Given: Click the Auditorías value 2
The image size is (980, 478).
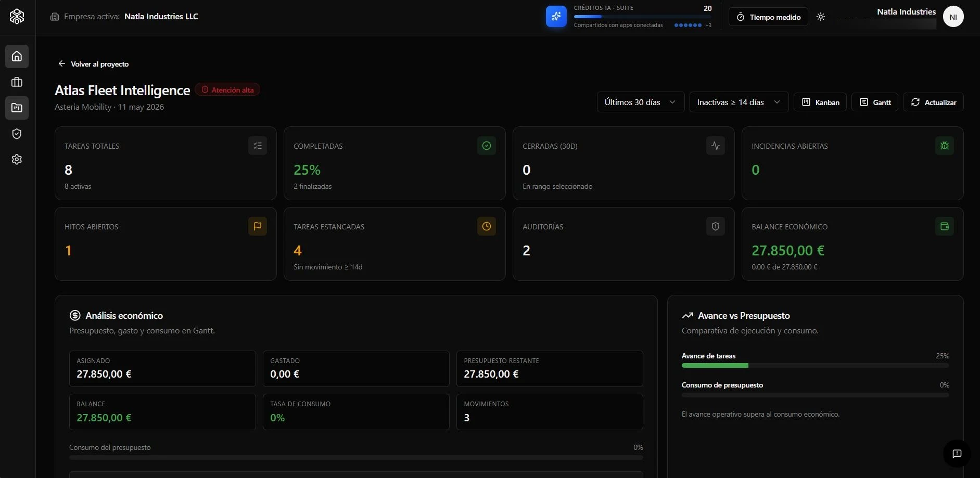Looking at the screenshot, I should (x=526, y=251).
